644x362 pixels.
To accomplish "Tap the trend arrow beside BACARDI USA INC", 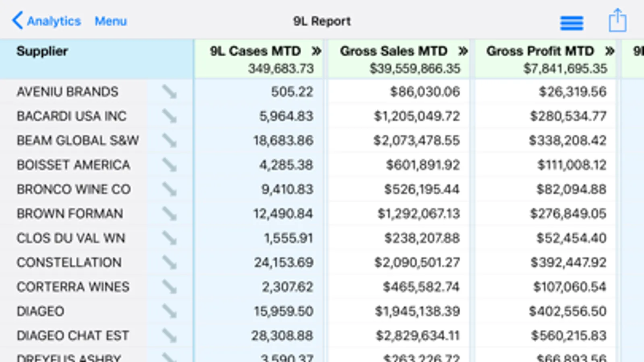I will click(170, 117).
